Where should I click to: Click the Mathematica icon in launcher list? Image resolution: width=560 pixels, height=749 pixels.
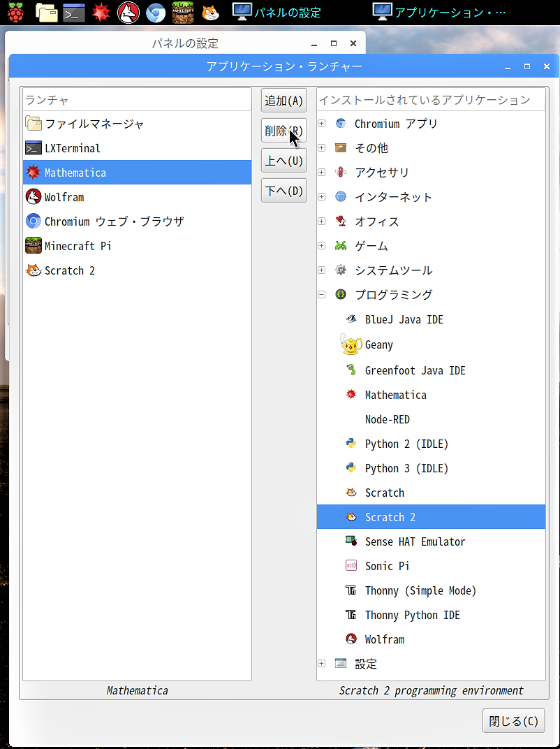[34, 173]
